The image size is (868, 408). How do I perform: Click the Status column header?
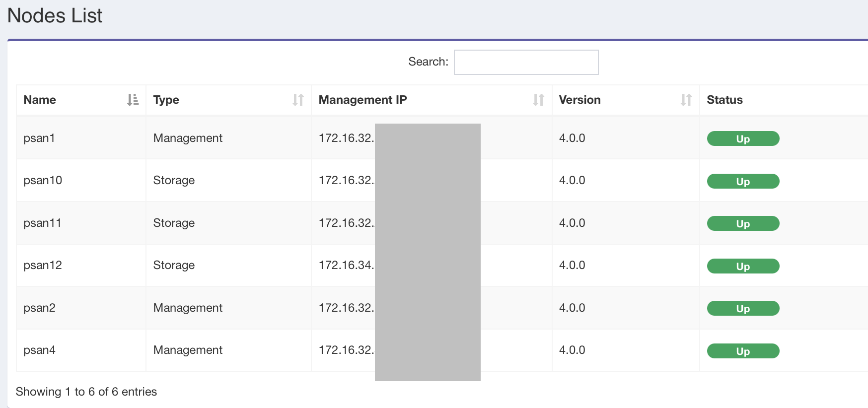724,100
